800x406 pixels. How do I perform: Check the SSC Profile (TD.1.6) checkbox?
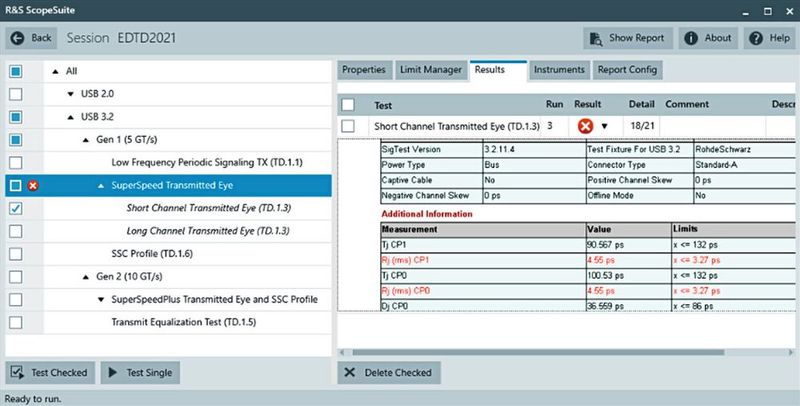click(16, 254)
